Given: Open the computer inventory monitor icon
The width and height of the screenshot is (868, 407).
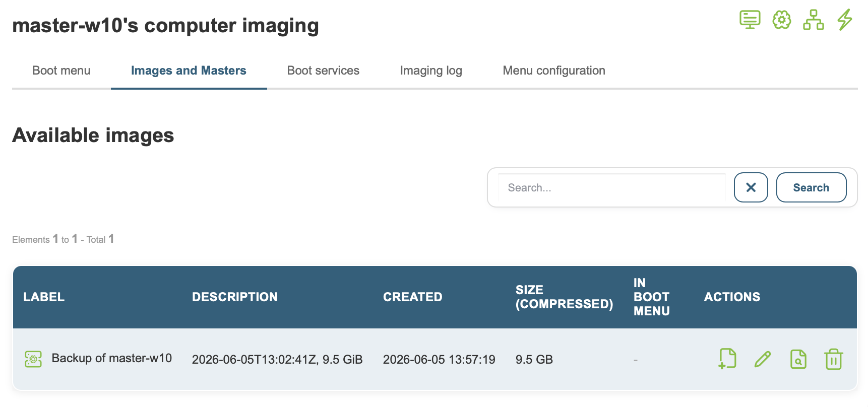Looking at the screenshot, I should 750,20.
